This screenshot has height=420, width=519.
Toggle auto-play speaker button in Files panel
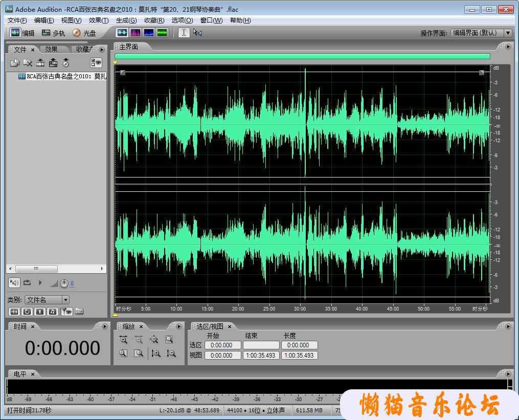click(14, 283)
